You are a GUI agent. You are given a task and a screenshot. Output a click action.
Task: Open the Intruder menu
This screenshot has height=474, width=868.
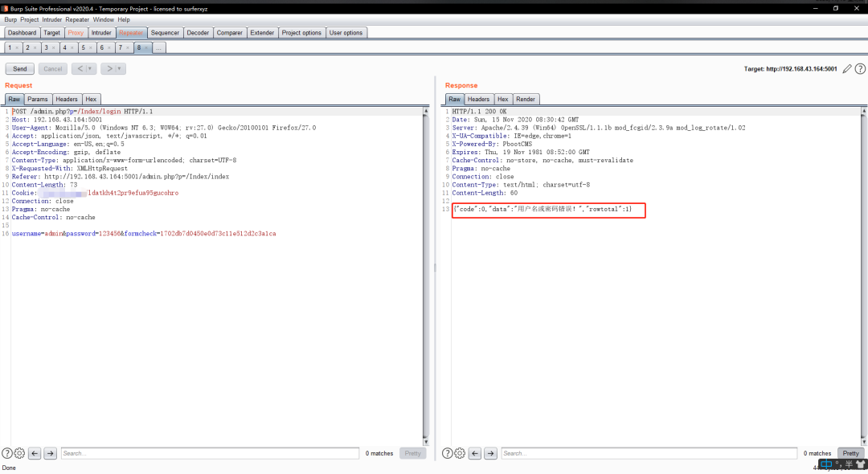pos(52,19)
